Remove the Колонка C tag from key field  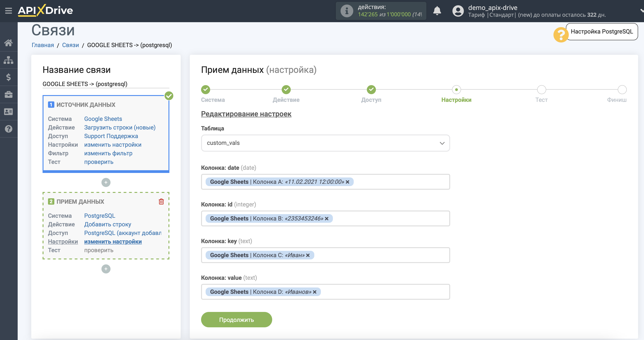tap(308, 255)
